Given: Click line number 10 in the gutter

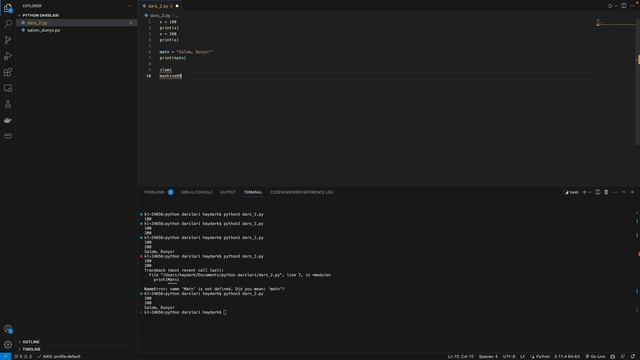Looking at the screenshot, I should [x=148, y=76].
